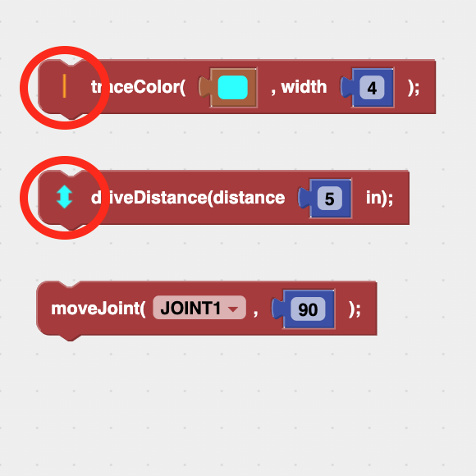Viewport: 476px width, 476px height.
Task: Select the driveDistance(distance block label
Action: (188, 198)
